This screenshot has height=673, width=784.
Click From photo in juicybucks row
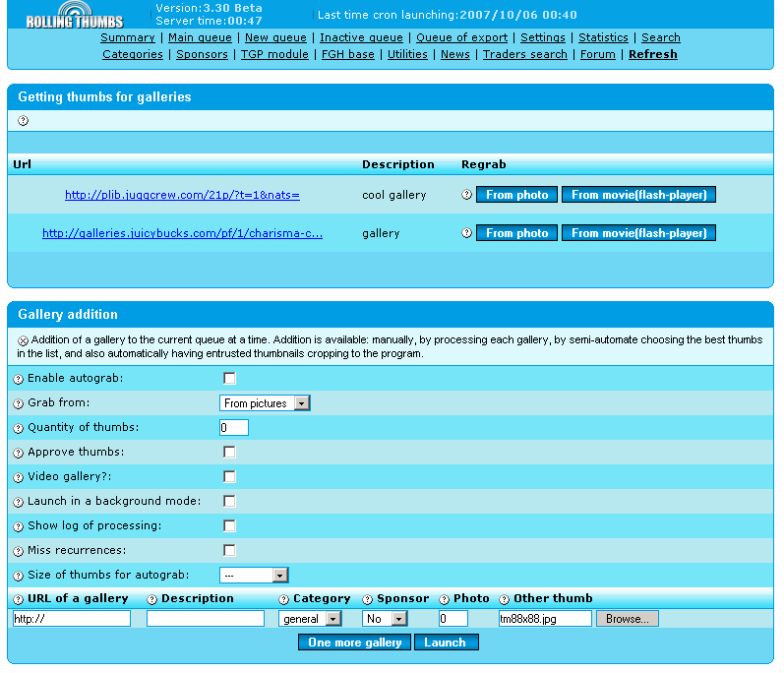pyautogui.click(x=516, y=233)
